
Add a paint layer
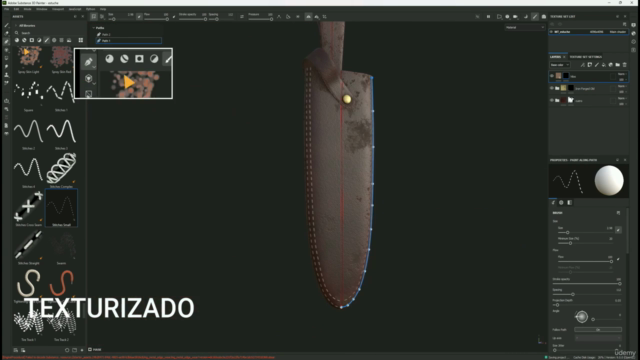point(597,65)
